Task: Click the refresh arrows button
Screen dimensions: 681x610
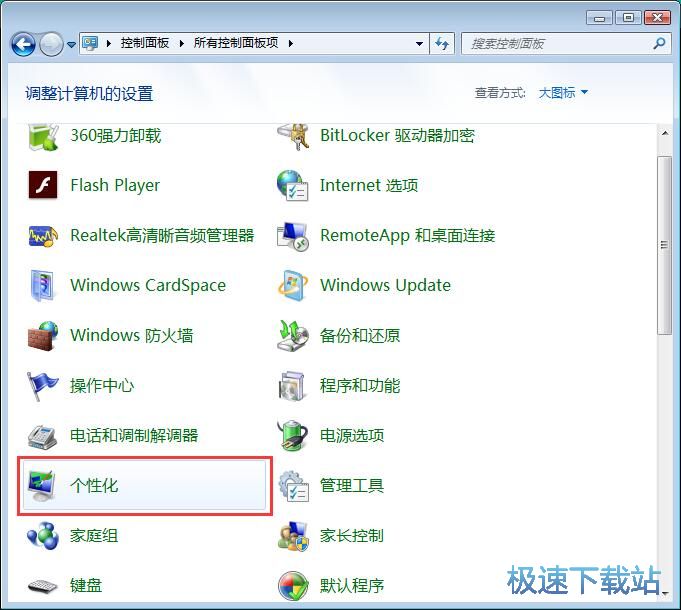Action: (x=442, y=43)
